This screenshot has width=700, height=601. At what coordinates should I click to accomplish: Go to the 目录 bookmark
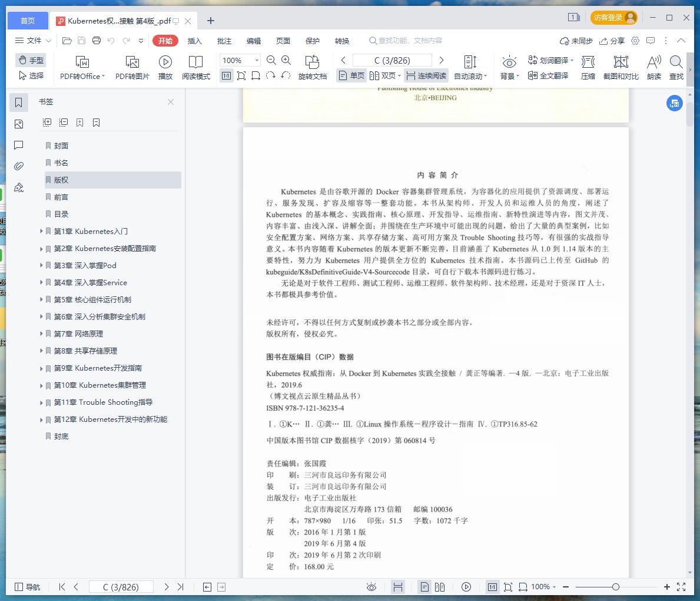click(x=61, y=214)
